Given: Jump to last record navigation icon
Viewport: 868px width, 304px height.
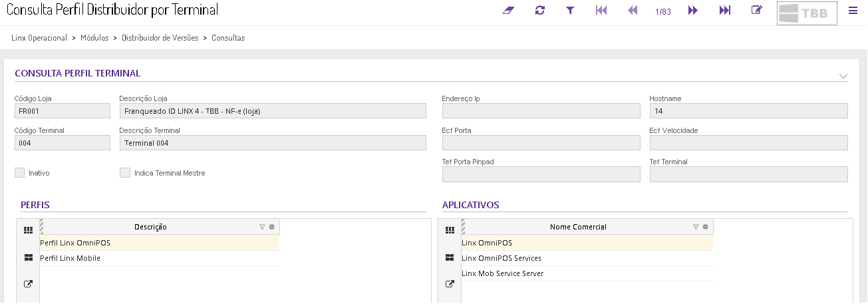Looking at the screenshot, I should pyautogui.click(x=725, y=11).
